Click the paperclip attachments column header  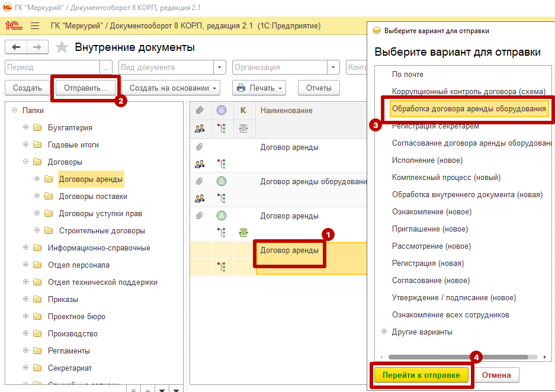[x=200, y=110]
